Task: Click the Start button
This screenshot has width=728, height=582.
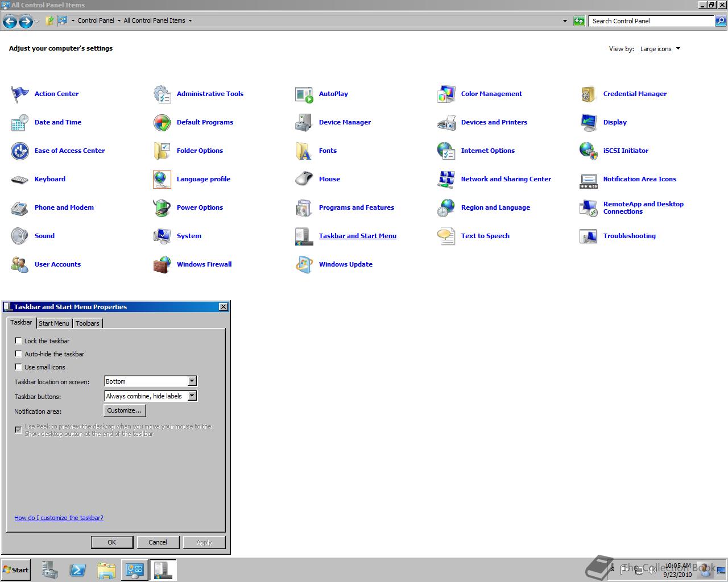Action: [x=16, y=570]
